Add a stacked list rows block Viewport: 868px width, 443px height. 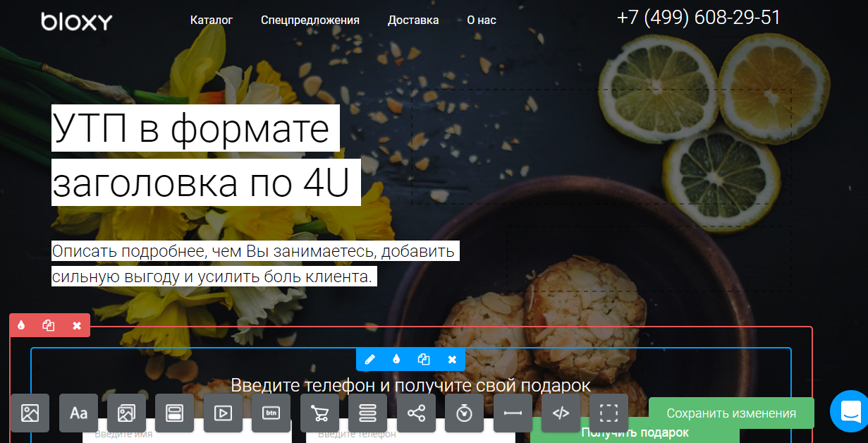pos(367,413)
